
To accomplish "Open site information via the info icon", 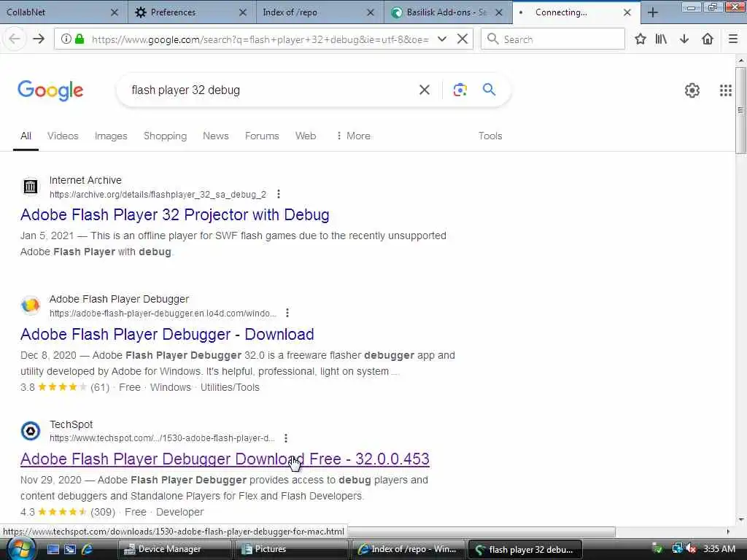I will (x=66, y=39).
